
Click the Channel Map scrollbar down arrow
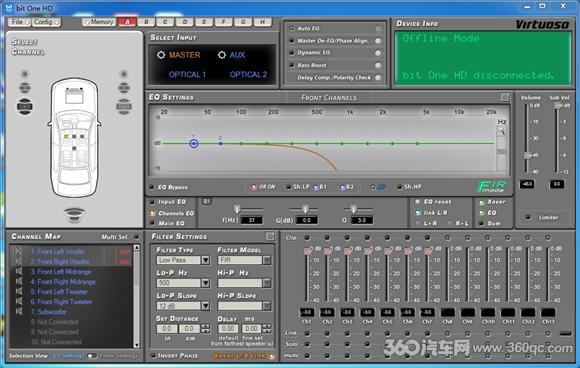coord(136,345)
